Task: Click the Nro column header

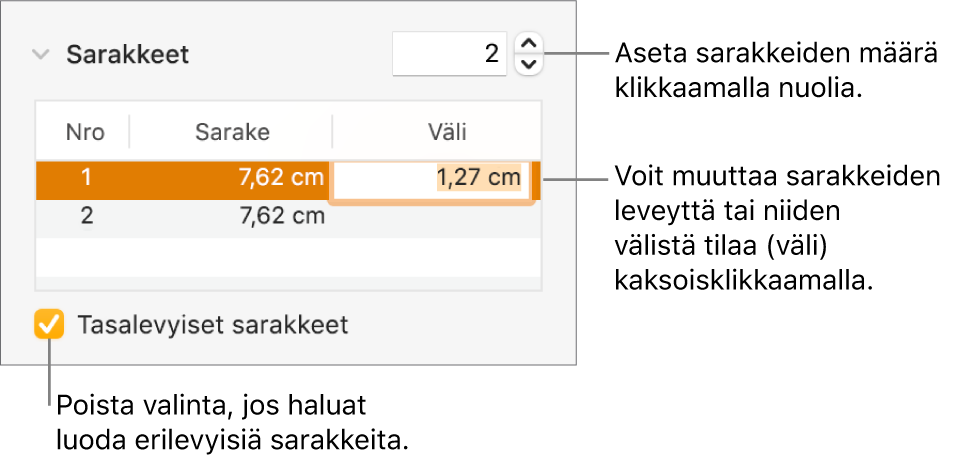Action: 84,132
